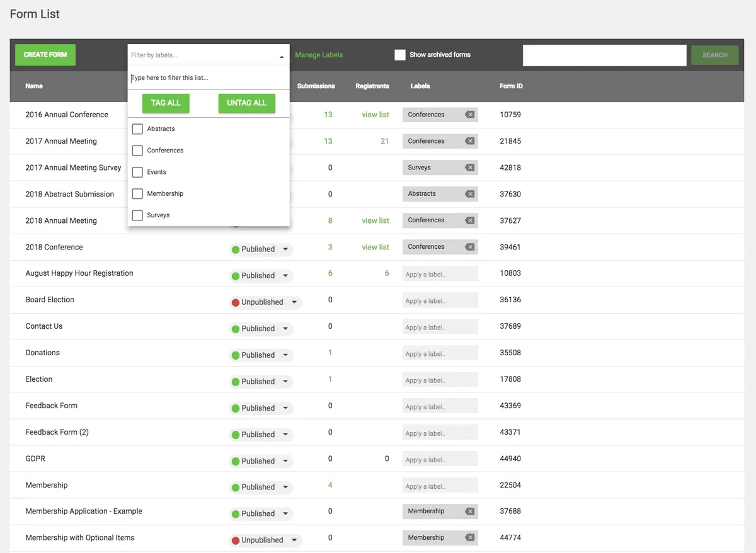Open Unpublished status dropdown for Board Election
The height and width of the screenshot is (553, 756).
pos(294,302)
